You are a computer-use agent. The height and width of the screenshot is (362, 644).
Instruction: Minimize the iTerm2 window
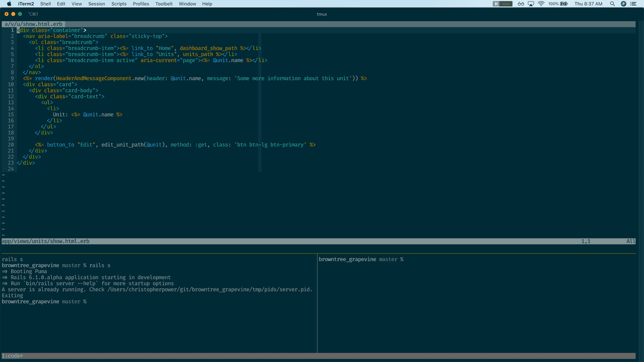13,14
